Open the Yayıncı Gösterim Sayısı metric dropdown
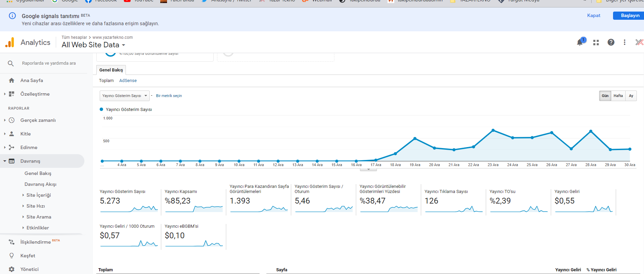Screen dimensions: 644x274 (x=125, y=96)
